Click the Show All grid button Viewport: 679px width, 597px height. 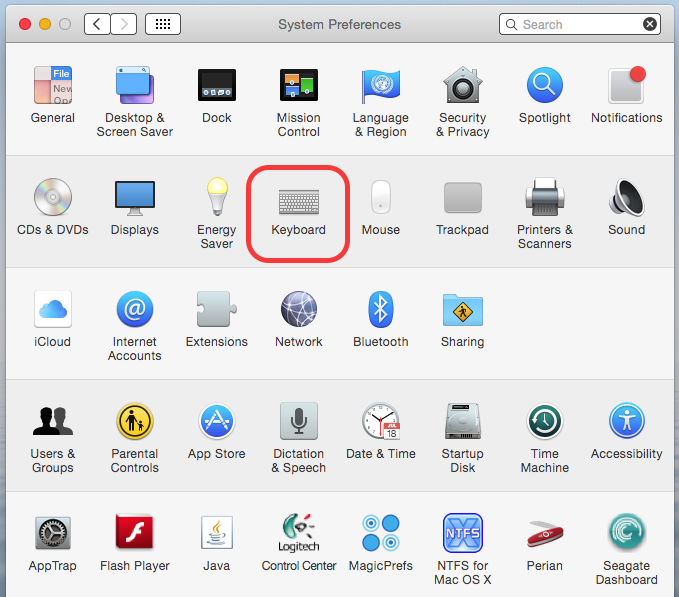[163, 24]
